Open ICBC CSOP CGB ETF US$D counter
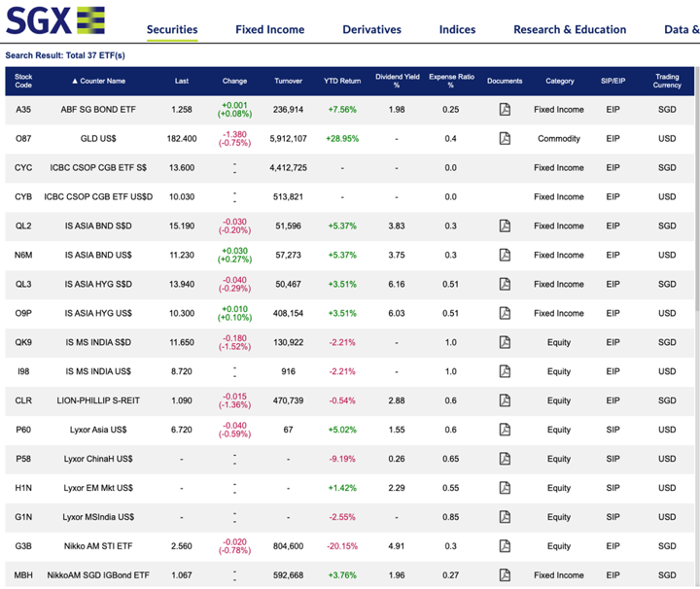 [x=98, y=196]
